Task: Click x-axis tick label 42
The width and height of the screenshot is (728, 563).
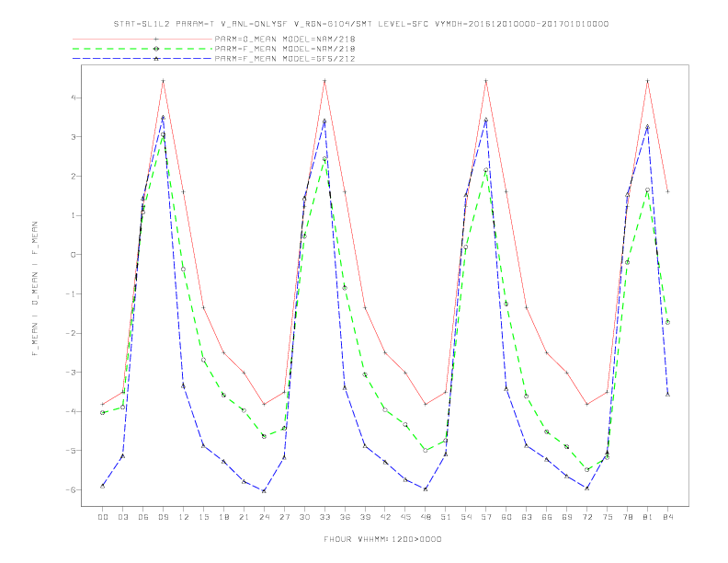Action: [385, 517]
